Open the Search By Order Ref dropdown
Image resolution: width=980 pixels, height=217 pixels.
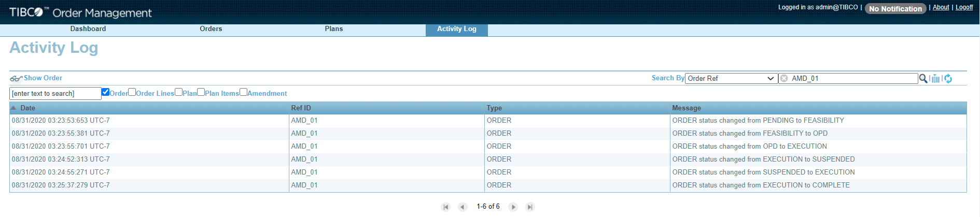point(731,78)
